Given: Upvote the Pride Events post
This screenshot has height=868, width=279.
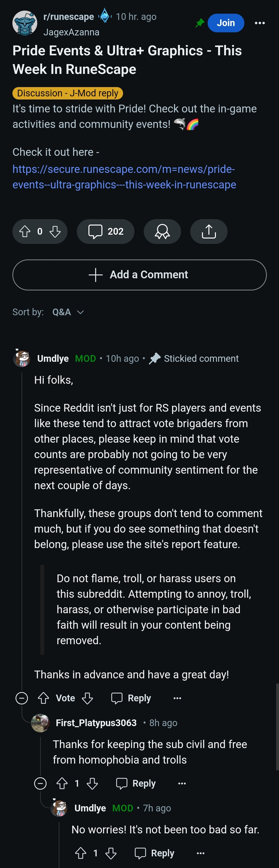Looking at the screenshot, I should 25,232.
